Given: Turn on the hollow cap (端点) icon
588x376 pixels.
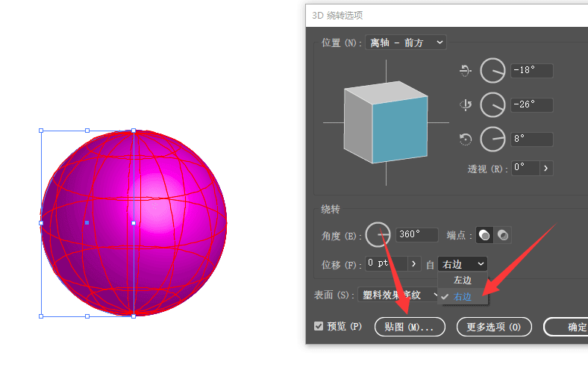Looking at the screenshot, I should pyautogui.click(x=504, y=235).
